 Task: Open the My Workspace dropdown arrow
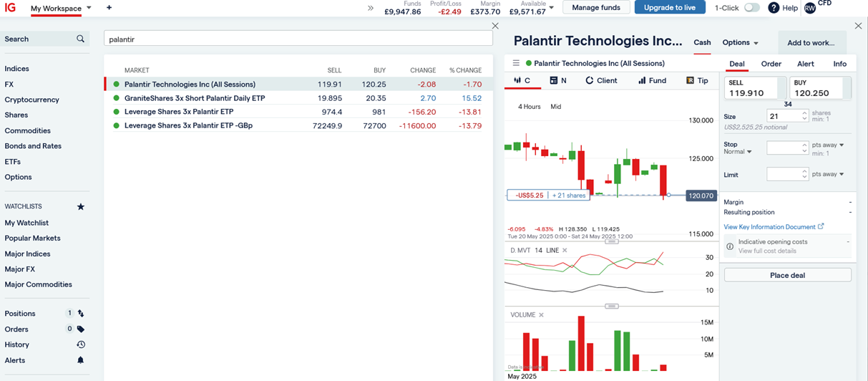pyautogui.click(x=89, y=9)
